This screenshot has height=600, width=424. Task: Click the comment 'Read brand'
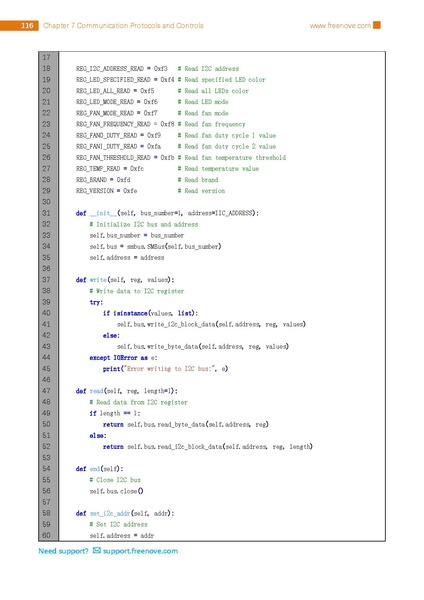coord(198,179)
